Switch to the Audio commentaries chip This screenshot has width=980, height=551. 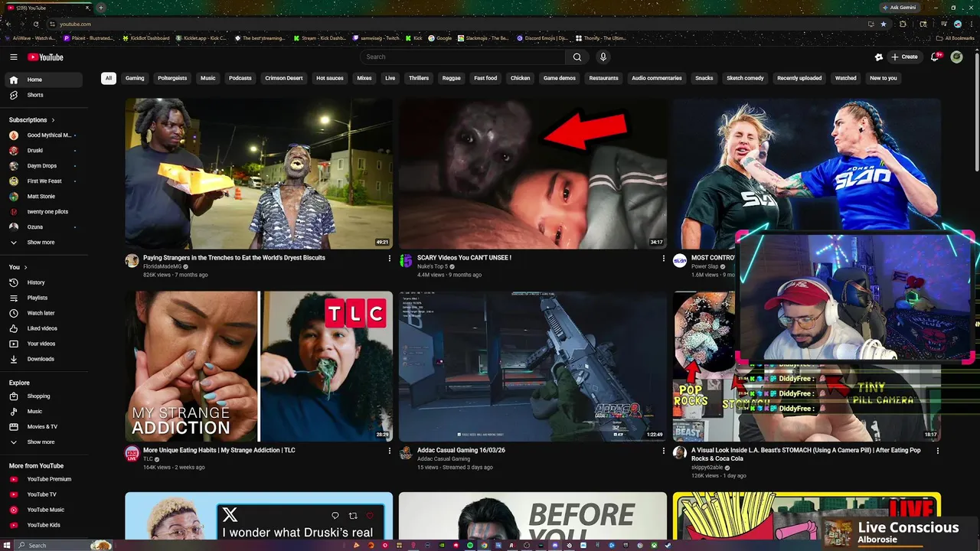[x=656, y=78]
